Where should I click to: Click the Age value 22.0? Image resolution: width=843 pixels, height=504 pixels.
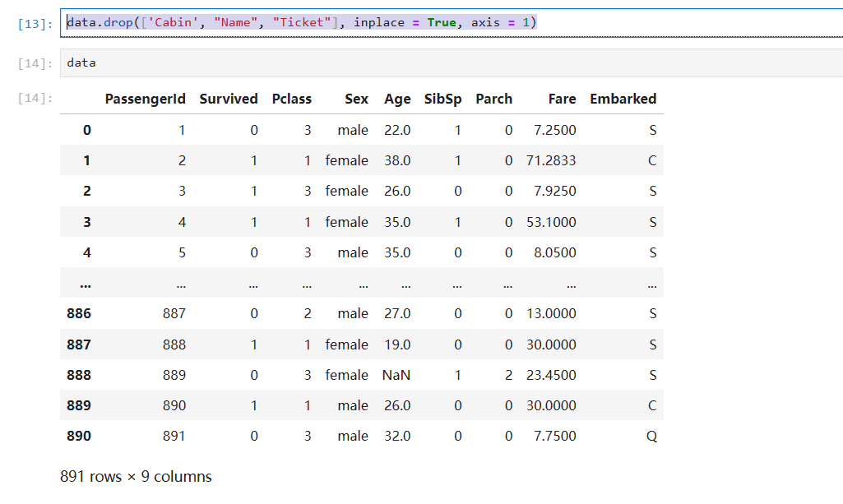click(x=397, y=130)
